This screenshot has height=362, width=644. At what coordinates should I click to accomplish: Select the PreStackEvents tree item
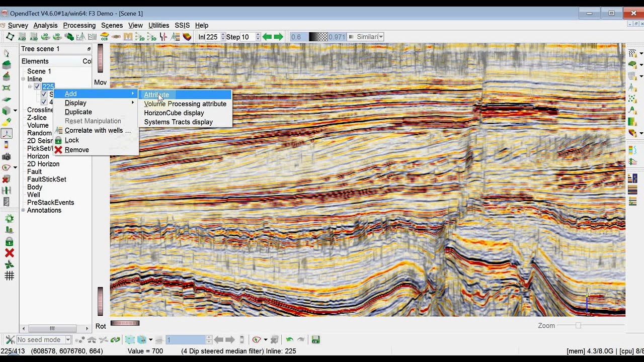pos(50,203)
